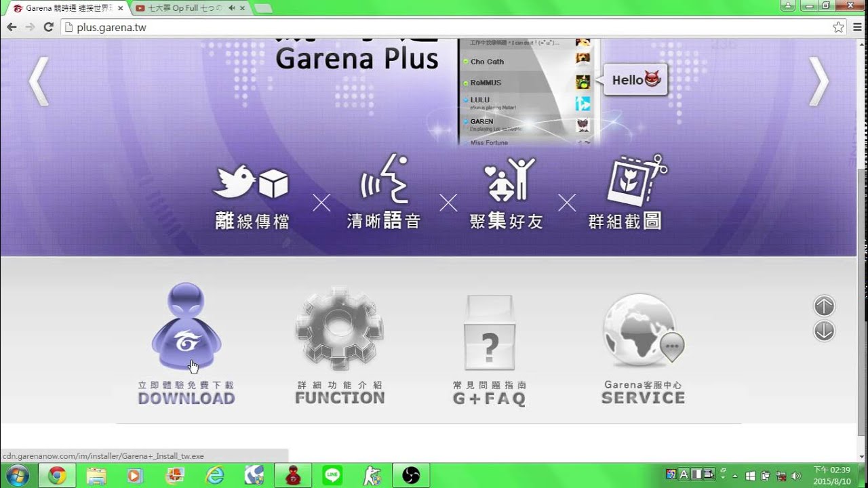Click the purple Garena DOWNLOAD icon
This screenshot has height=488, width=868.
(186, 327)
